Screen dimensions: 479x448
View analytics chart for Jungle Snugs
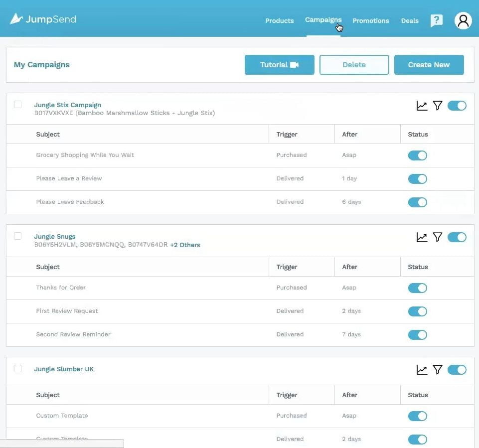[422, 237]
